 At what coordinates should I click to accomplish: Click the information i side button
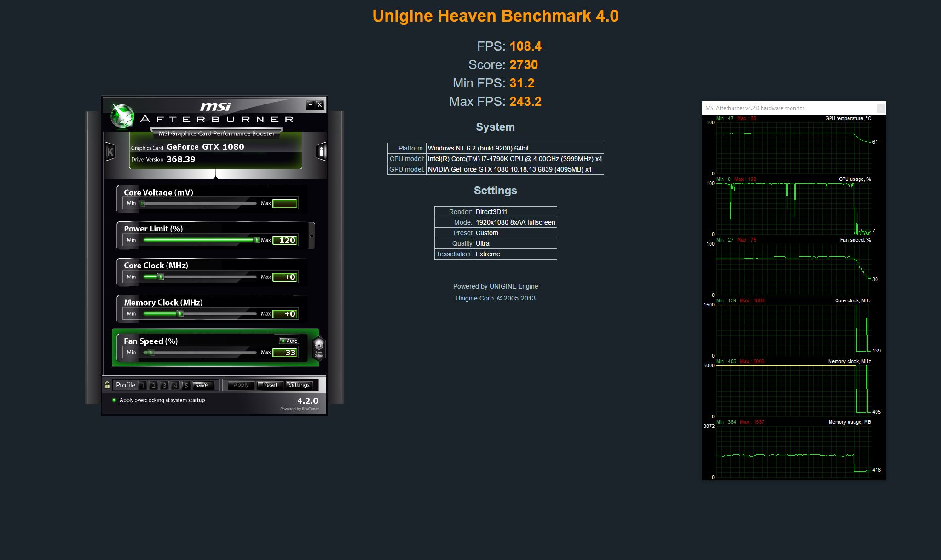pyautogui.click(x=322, y=151)
